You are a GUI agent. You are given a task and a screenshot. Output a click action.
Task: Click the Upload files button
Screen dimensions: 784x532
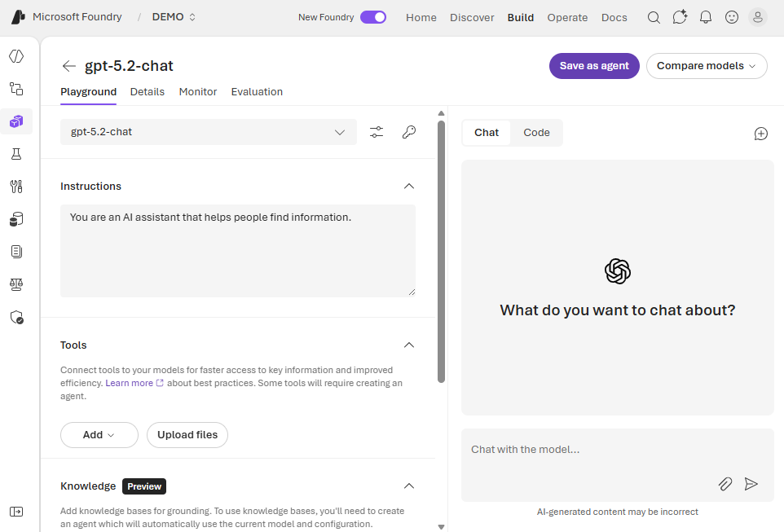tap(187, 435)
